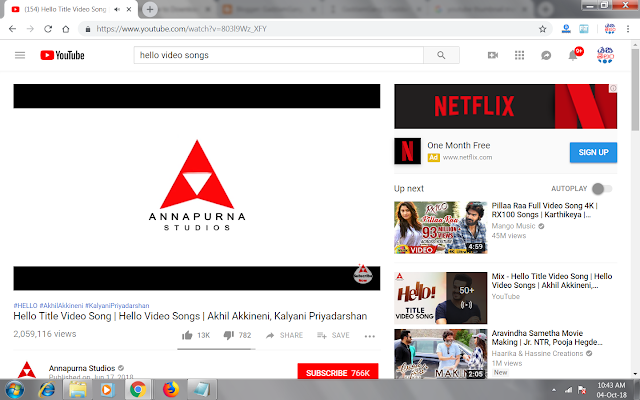Screen dimensions: 640x400
Task: Click the site lock icon
Action: (87, 29)
